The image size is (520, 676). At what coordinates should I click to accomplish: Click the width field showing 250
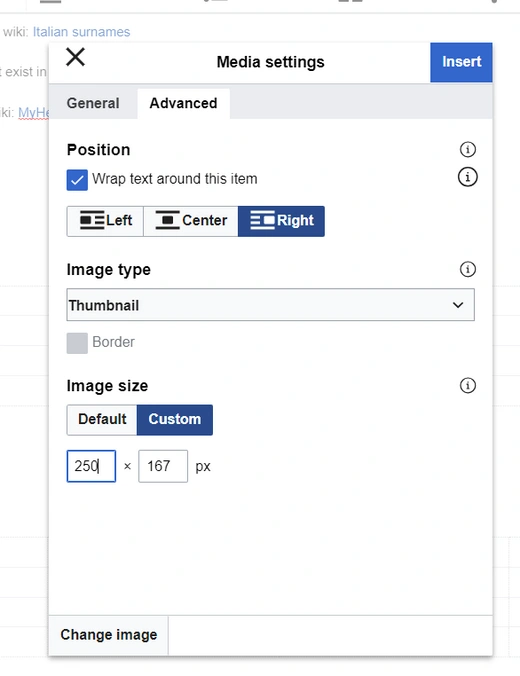91,466
